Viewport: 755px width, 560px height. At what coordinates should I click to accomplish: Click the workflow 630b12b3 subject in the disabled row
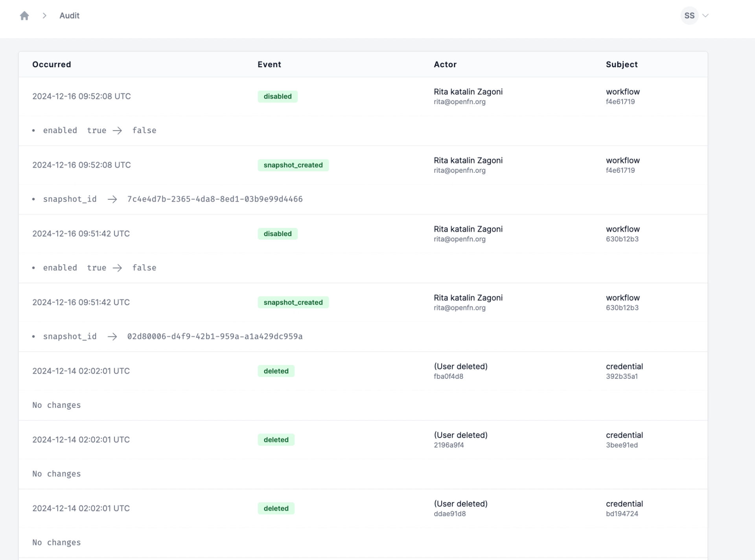pos(622,234)
